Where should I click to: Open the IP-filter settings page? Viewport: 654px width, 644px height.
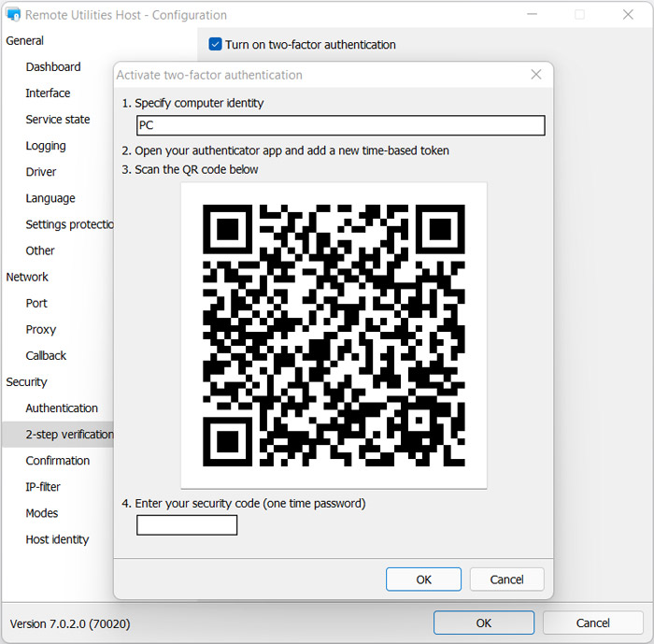click(43, 487)
